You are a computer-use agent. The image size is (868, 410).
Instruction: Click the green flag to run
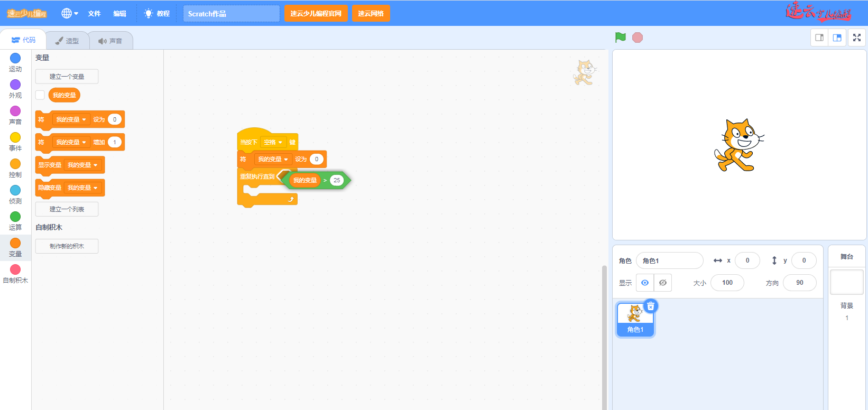621,38
